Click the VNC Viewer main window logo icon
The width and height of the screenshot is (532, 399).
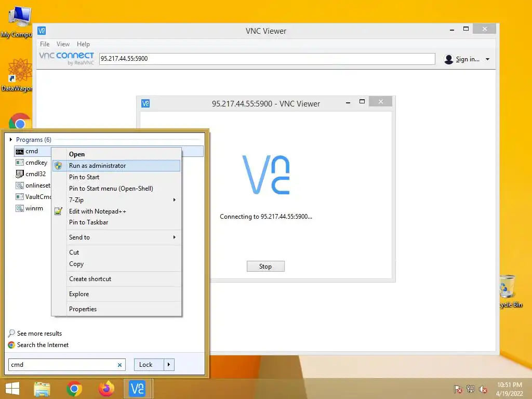click(42, 31)
